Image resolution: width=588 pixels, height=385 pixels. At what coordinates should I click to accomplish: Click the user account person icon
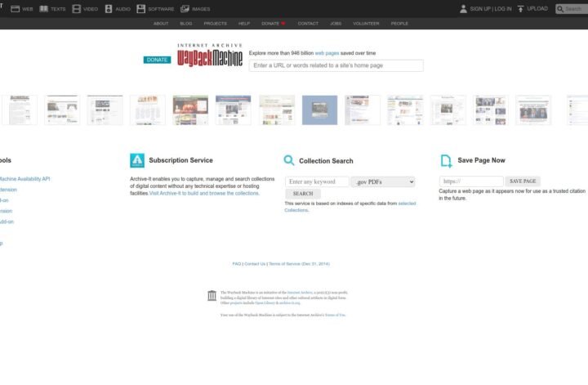[464, 9]
